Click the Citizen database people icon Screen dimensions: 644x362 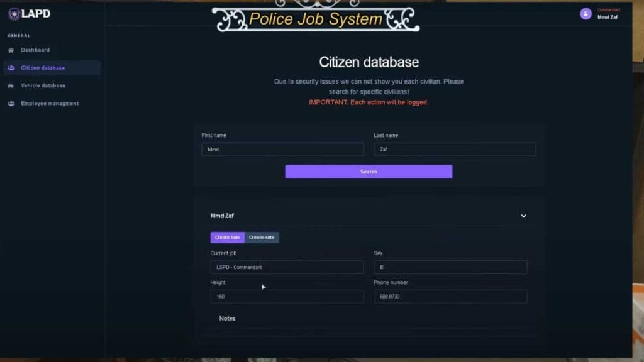tap(11, 68)
